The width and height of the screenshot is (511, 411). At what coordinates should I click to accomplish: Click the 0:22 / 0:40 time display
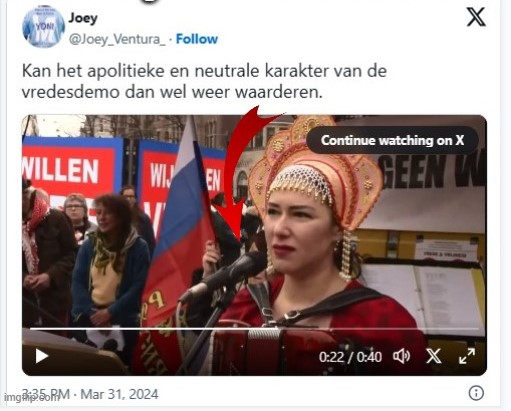(x=350, y=357)
